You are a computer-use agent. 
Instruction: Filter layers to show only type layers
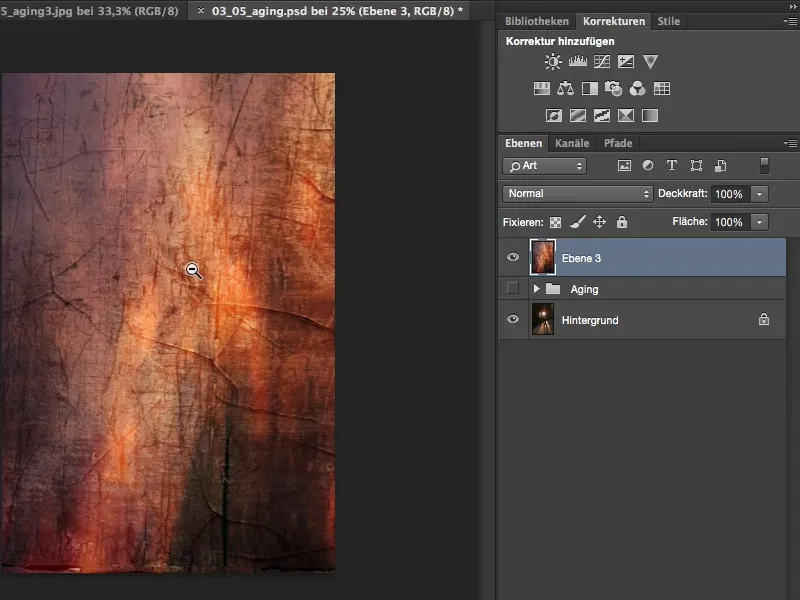[671, 166]
